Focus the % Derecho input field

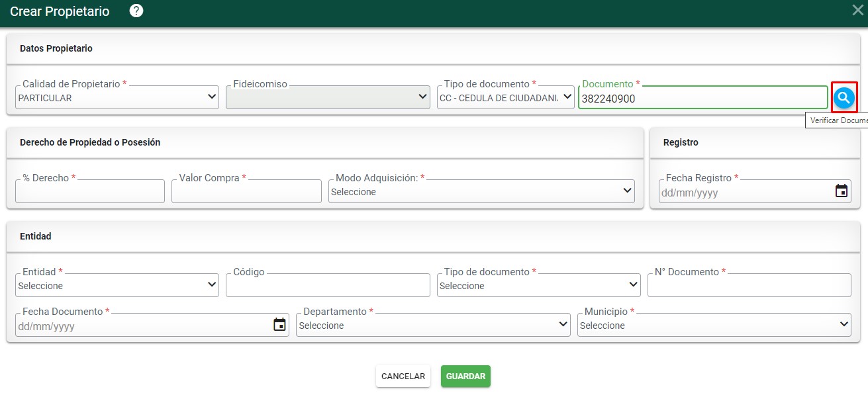click(90, 191)
